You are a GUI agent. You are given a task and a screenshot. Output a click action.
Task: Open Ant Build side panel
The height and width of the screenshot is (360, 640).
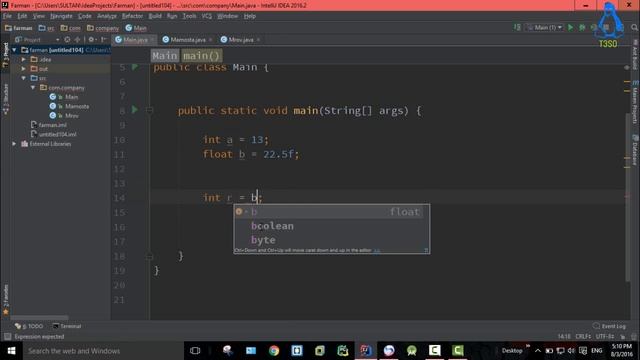click(635, 55)
